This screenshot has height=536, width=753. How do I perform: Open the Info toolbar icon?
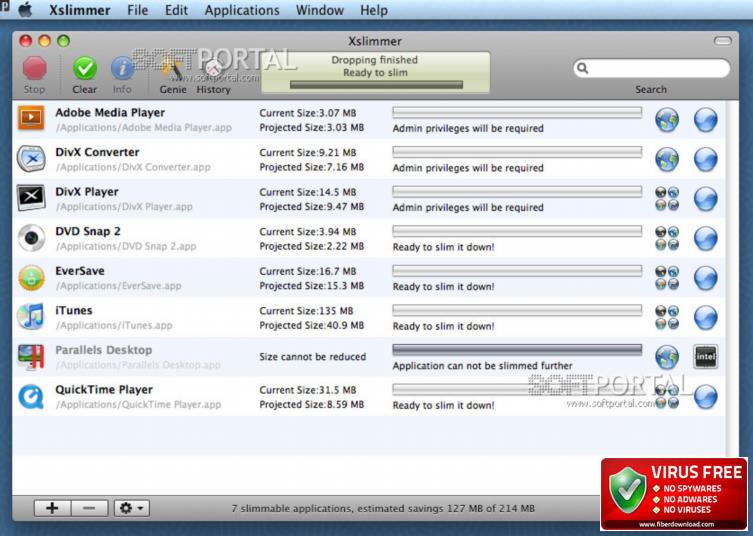pos(122,68)
